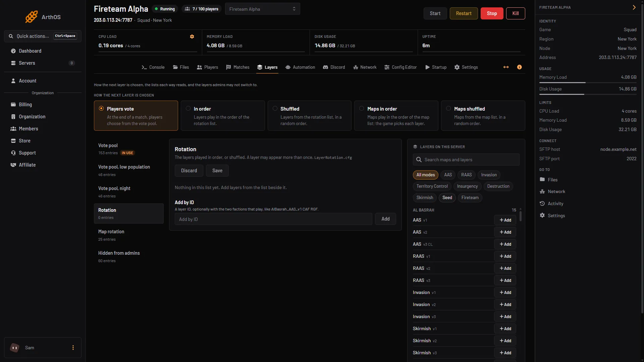644x362 pixels.
Task: Select In order layer mode
Action: (223, 116)
